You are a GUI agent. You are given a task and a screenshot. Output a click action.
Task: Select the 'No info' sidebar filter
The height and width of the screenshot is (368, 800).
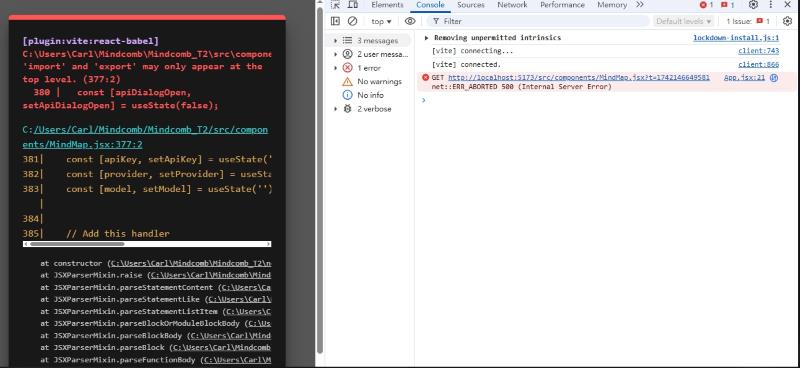[x=363, y=95]
